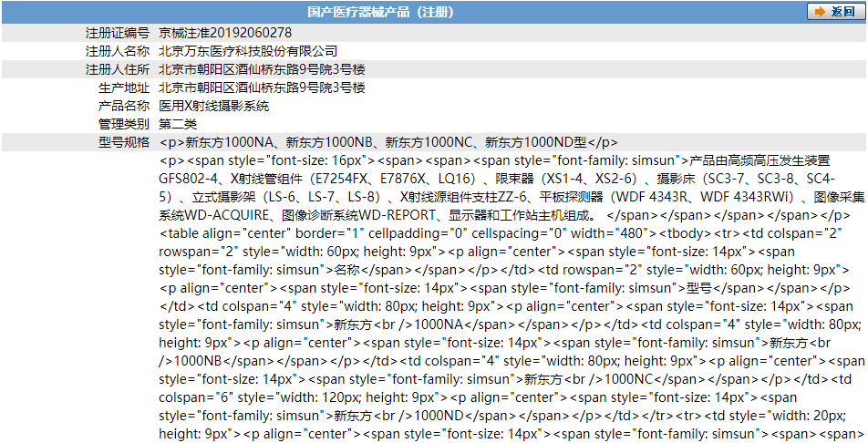Select the address in the 注册人住所 row
Screen dimensions: 868x443
[262, 70]
